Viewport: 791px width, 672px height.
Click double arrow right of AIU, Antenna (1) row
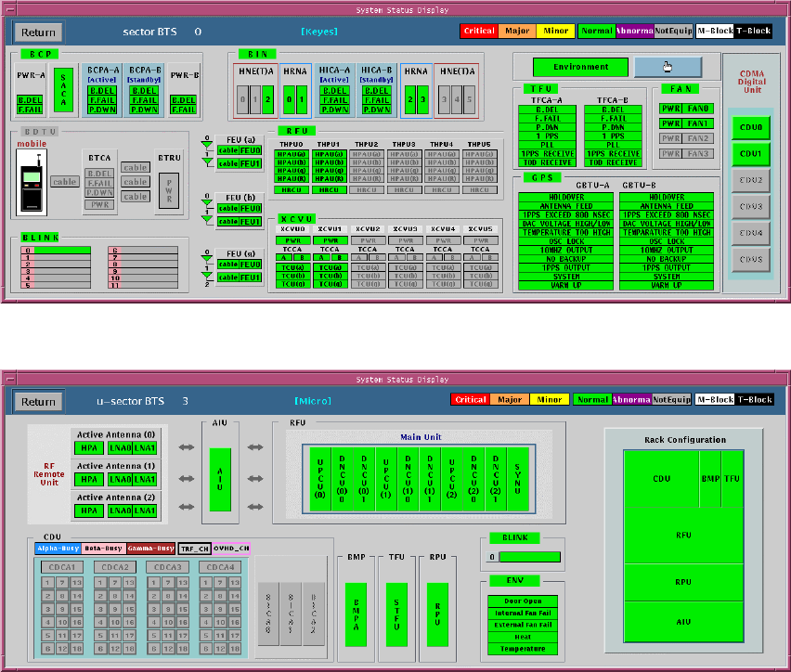click(255, 478)
